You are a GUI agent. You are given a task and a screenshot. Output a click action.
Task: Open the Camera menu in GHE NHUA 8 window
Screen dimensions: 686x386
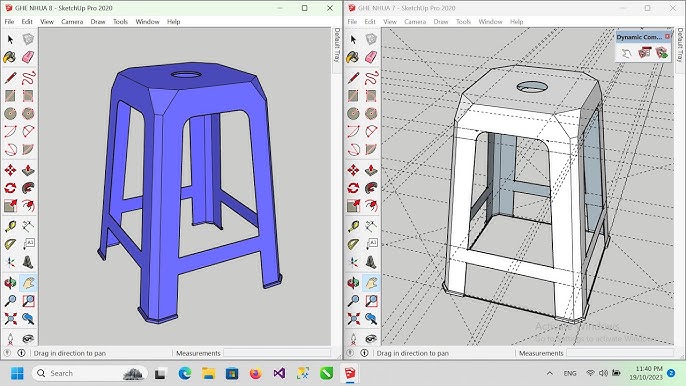point(72,21)
